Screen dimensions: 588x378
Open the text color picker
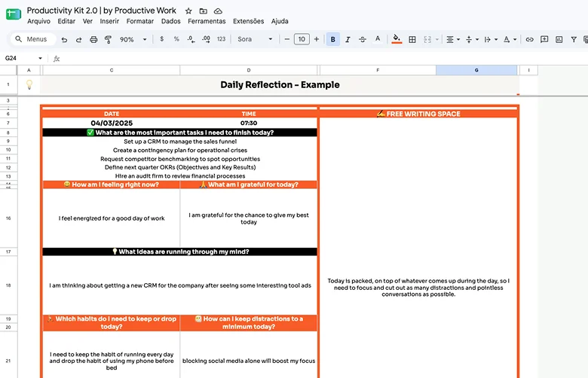tap(378, 39)
